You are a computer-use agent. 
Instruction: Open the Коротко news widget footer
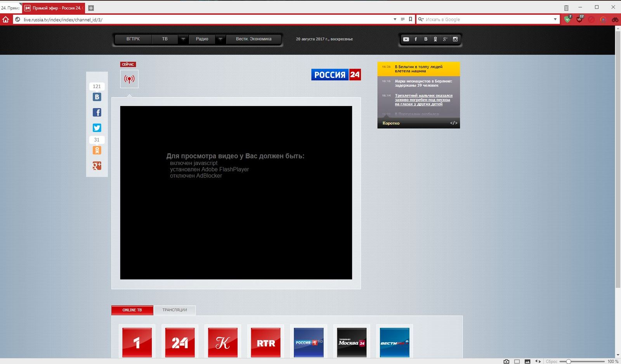pyautogui.click(x=391, y=123)
